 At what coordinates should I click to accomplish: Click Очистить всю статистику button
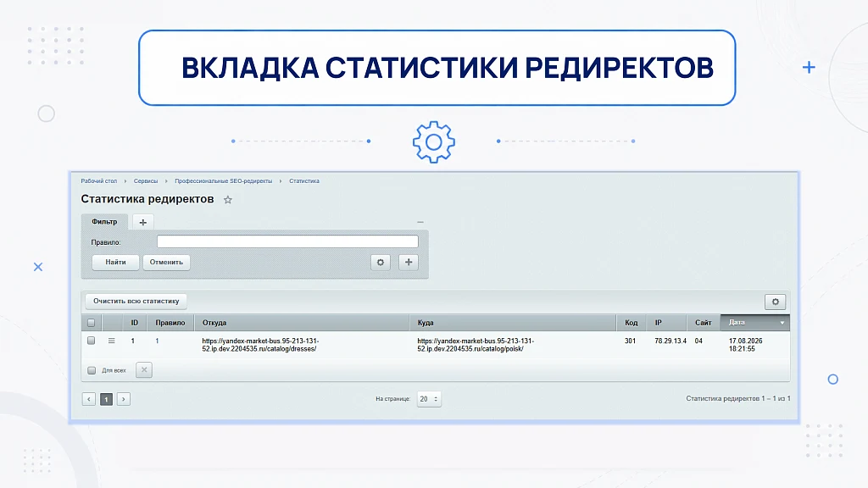(x=136, y=301)
